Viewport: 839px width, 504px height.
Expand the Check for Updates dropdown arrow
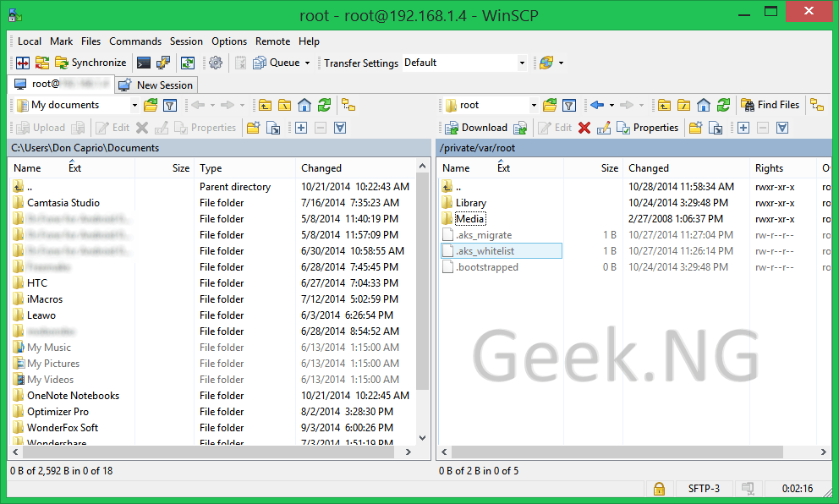[561, 63]
